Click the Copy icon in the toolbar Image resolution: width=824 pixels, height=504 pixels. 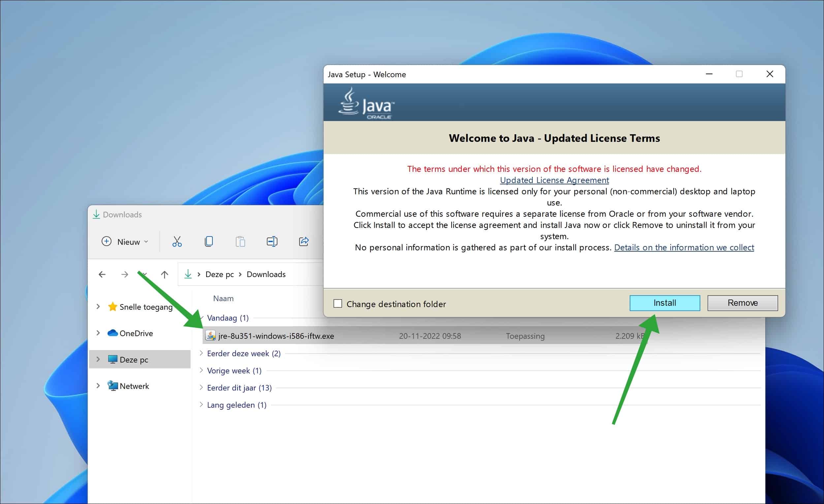click(x=209, y=241)
